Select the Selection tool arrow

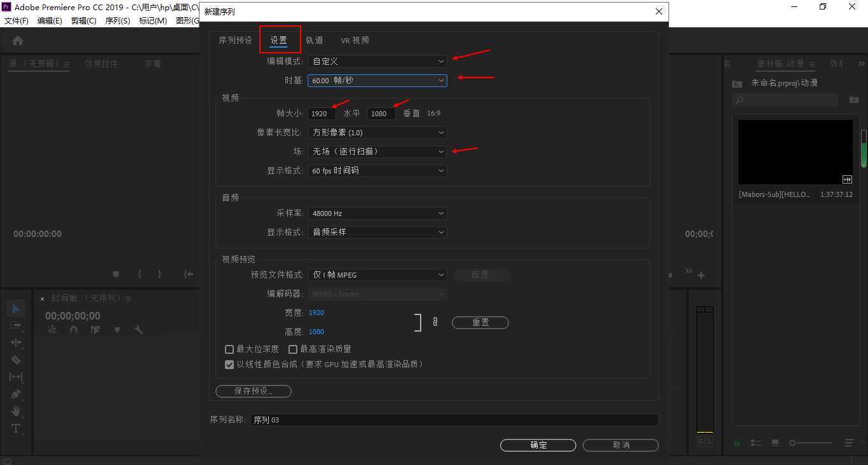(x=16, y=309)
